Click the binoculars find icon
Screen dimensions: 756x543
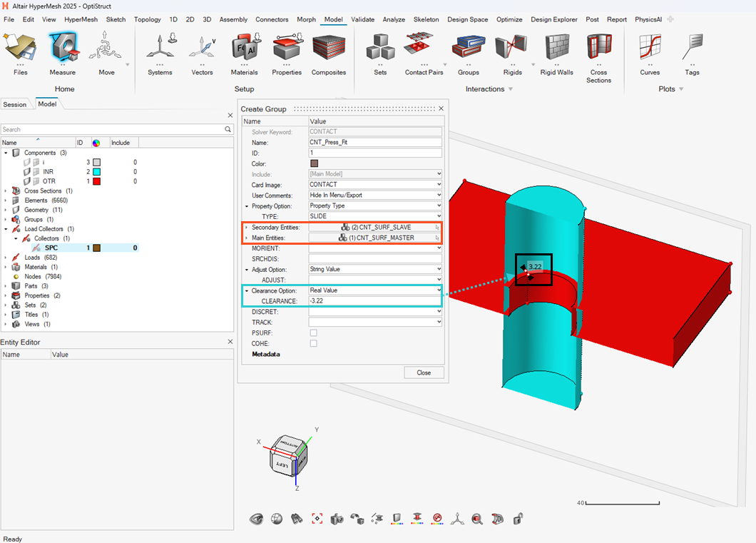point(297,519)
